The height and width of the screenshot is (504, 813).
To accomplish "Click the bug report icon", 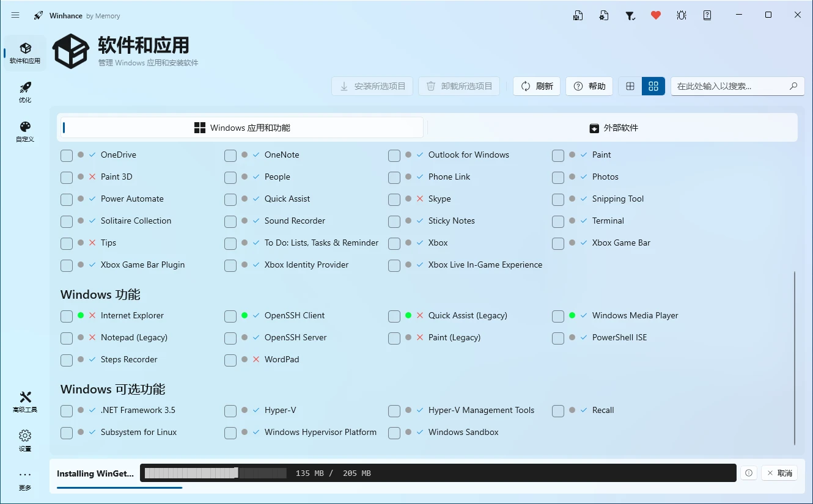I will [682, 16].
